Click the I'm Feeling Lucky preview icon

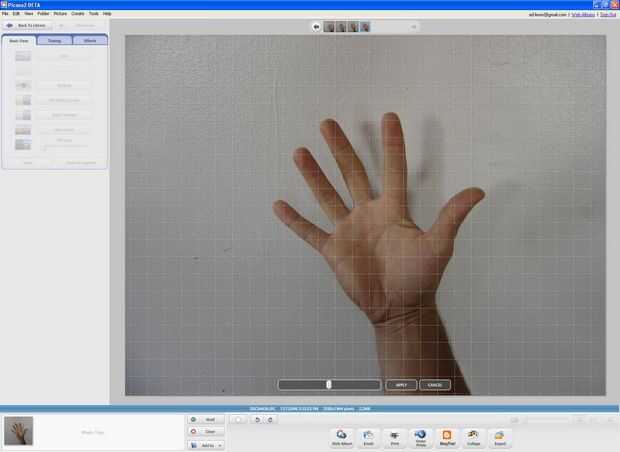coord(23,100)
